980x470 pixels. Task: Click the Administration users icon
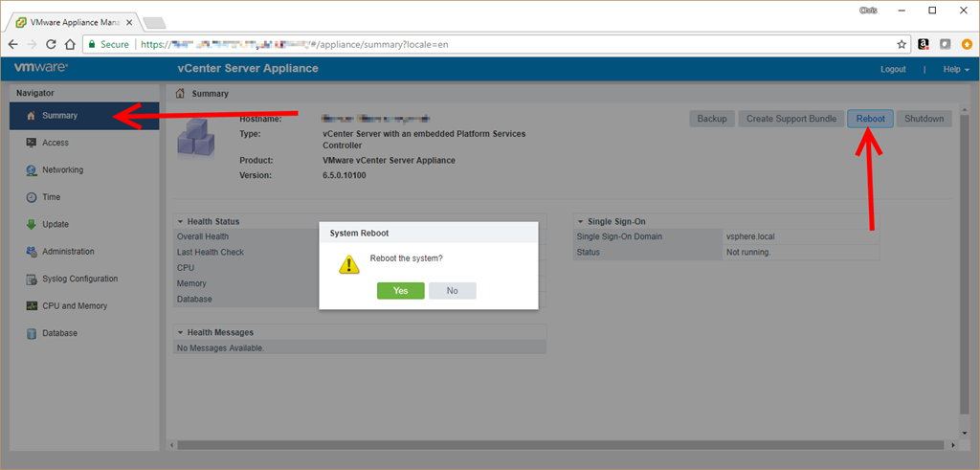[x=32, y=252]
